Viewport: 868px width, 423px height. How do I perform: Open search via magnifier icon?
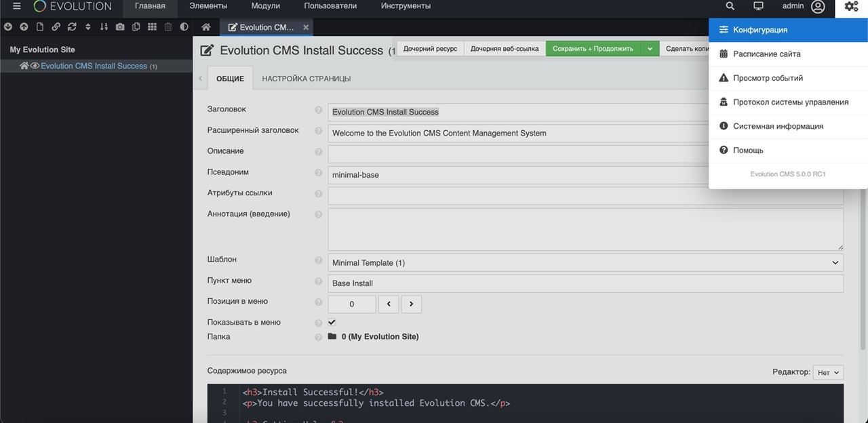point(730,6)
